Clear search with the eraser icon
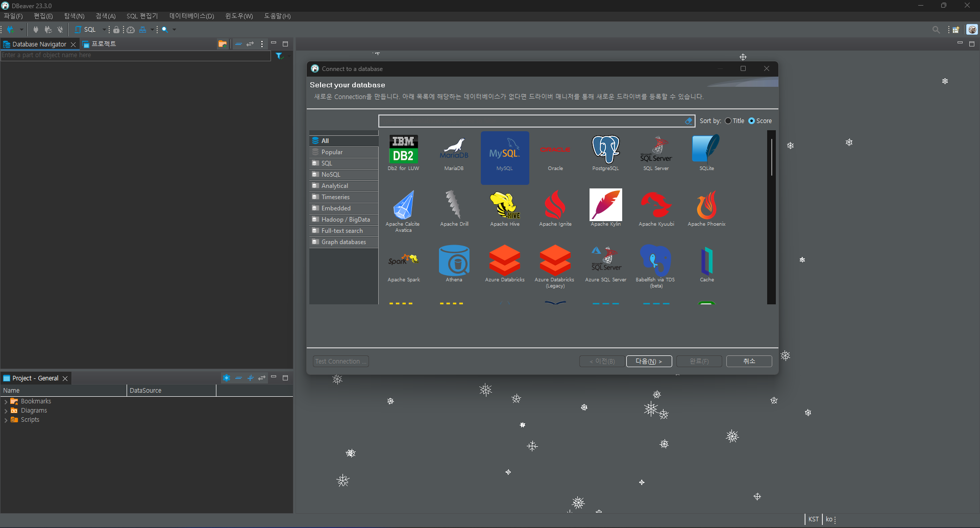The width and height of the screenshot is (980, 528). (x=689, y=121)
